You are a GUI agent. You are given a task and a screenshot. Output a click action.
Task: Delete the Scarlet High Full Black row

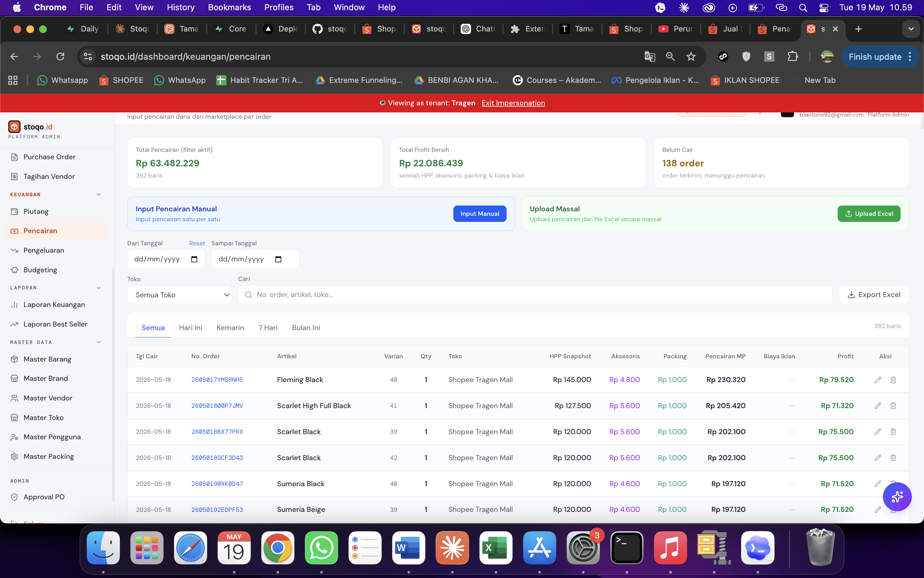[x=893, y=406]
